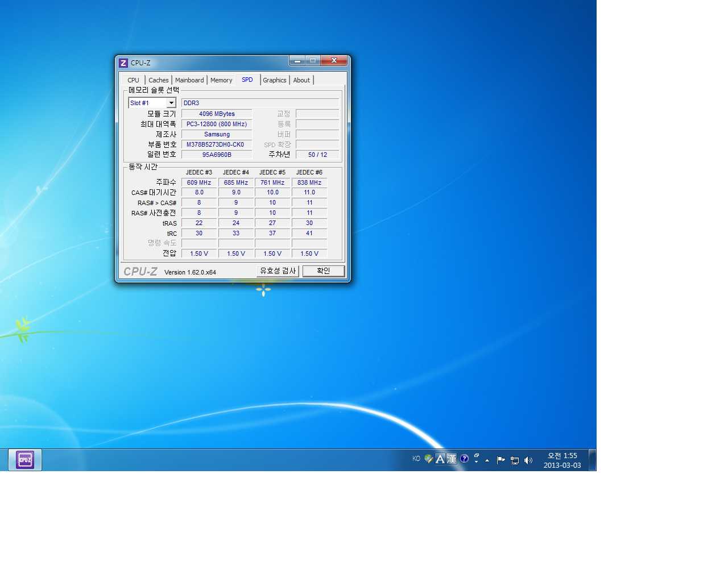
Task: Click the taskbar clock showing 1:55
Action: point(562,460)
